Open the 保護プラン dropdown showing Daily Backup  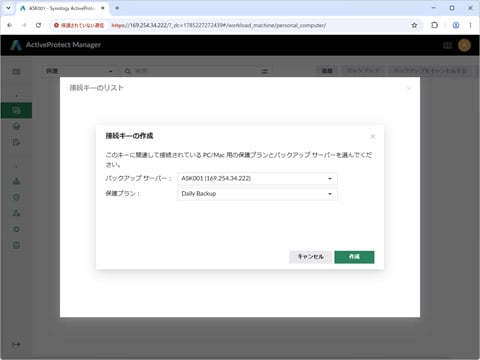[257, 194]
